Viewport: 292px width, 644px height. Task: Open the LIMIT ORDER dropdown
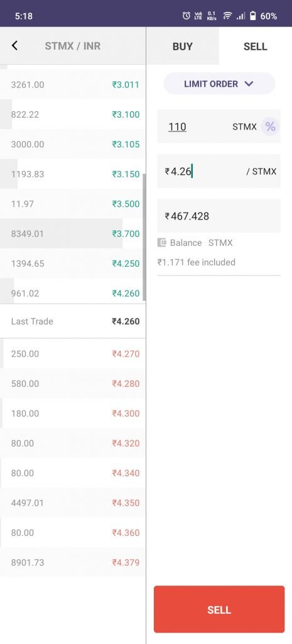point(219,84)
